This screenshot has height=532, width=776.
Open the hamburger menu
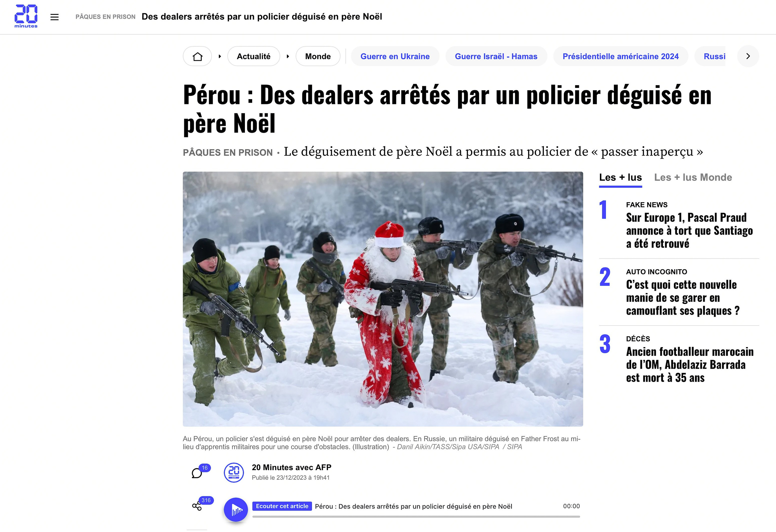55,17
